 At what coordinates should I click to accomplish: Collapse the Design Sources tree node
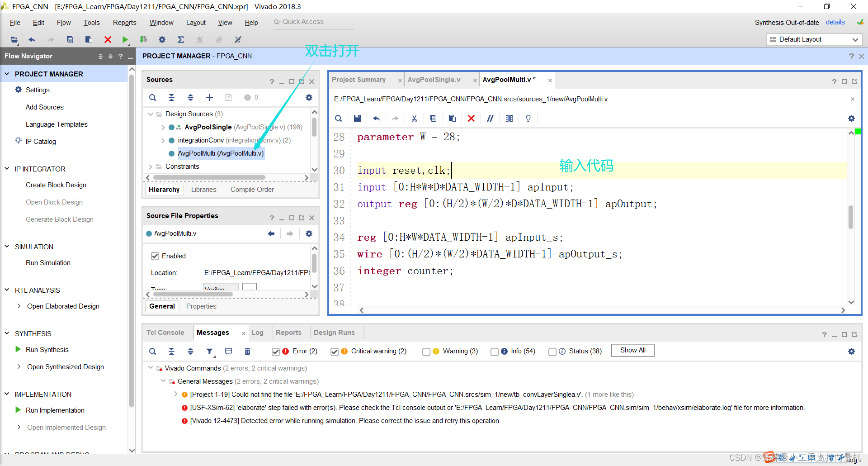point(151,114)
